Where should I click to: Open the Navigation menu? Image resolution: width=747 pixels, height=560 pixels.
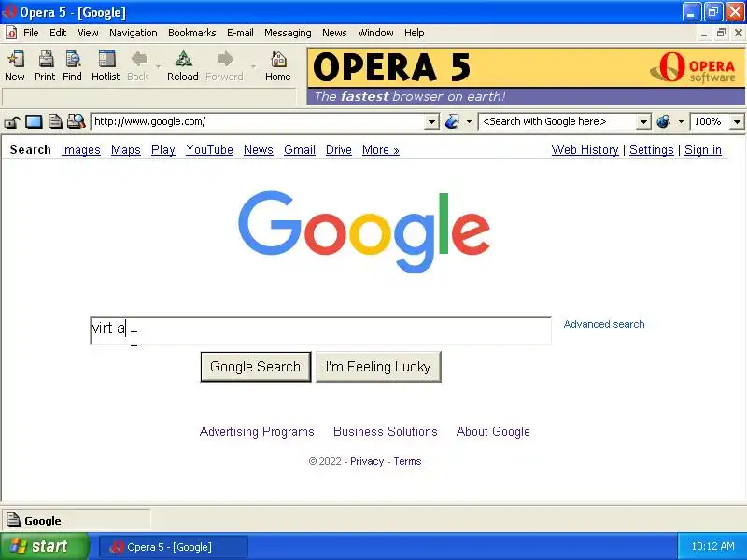coord(134,33)
